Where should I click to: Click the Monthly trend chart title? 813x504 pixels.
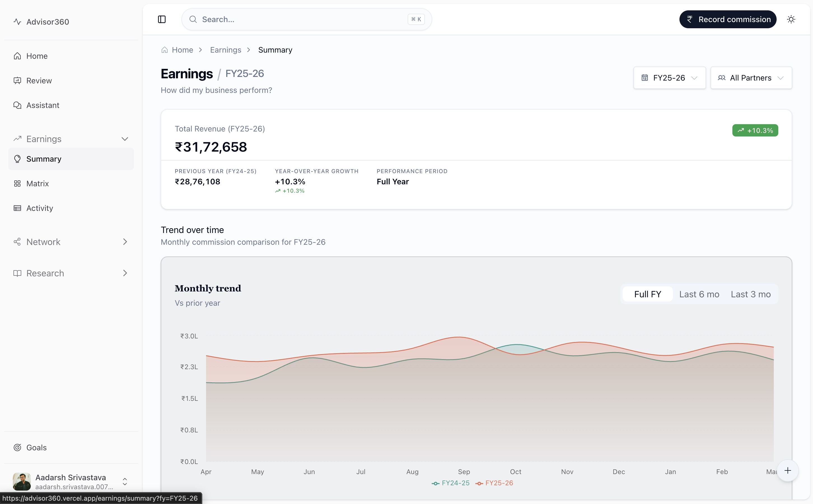(208, 288)
